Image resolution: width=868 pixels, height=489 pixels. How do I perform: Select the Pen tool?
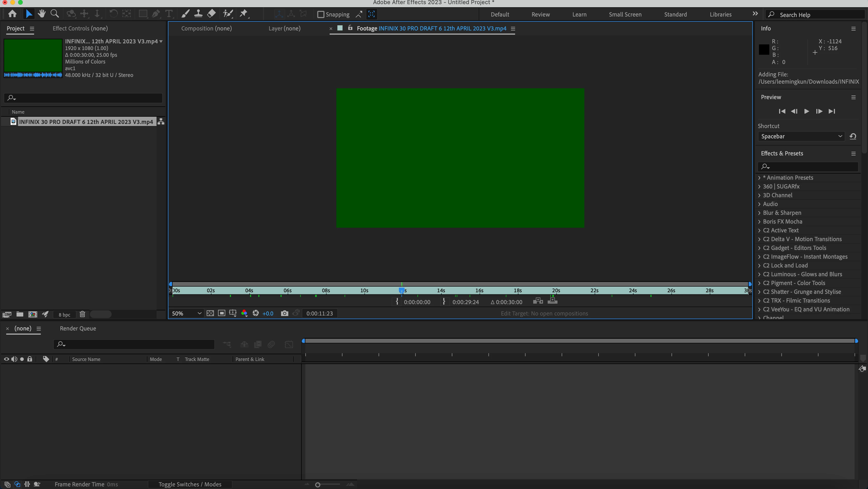pos(156,14)
